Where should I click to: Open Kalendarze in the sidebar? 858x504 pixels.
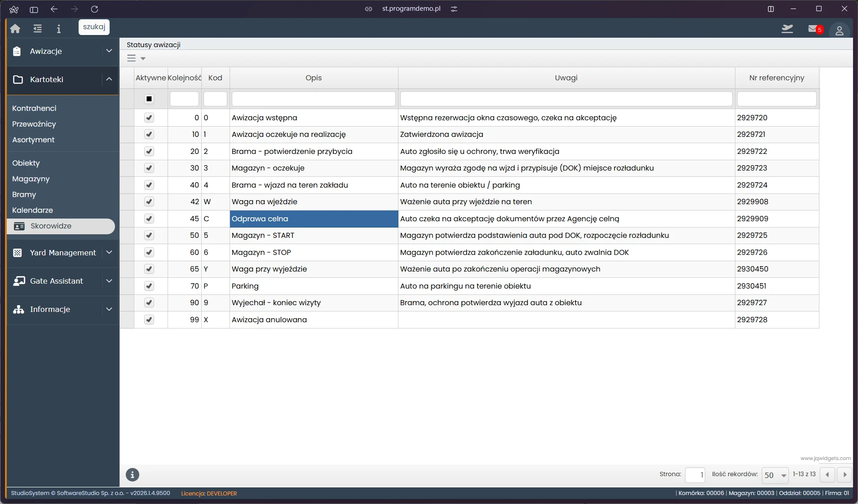[x=32, y=210]
